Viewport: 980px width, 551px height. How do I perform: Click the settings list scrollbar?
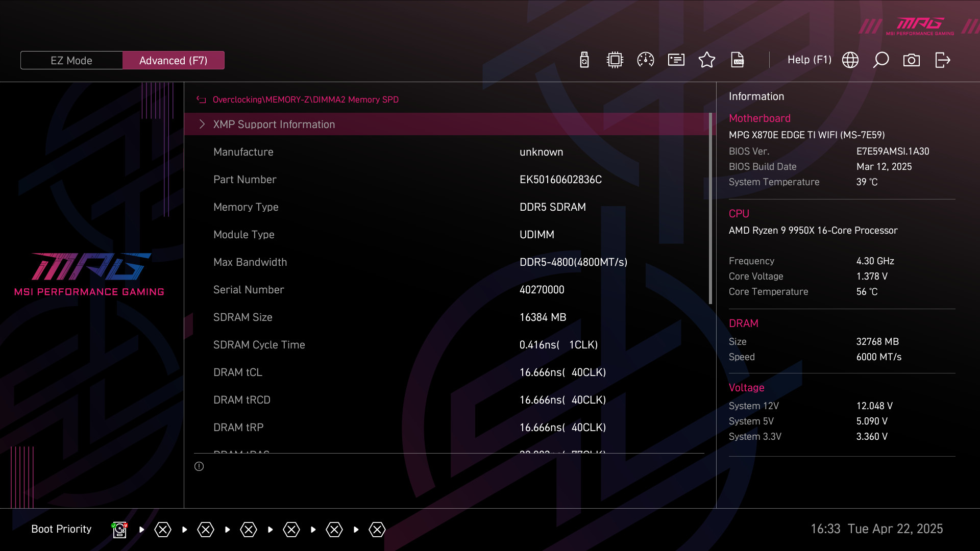click(x=710, y=208)
